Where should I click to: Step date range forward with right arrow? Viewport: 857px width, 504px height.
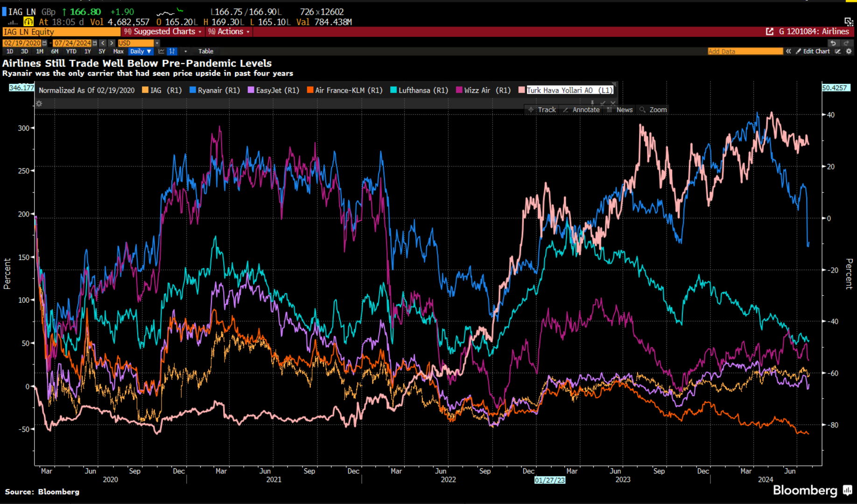(112, 43)
